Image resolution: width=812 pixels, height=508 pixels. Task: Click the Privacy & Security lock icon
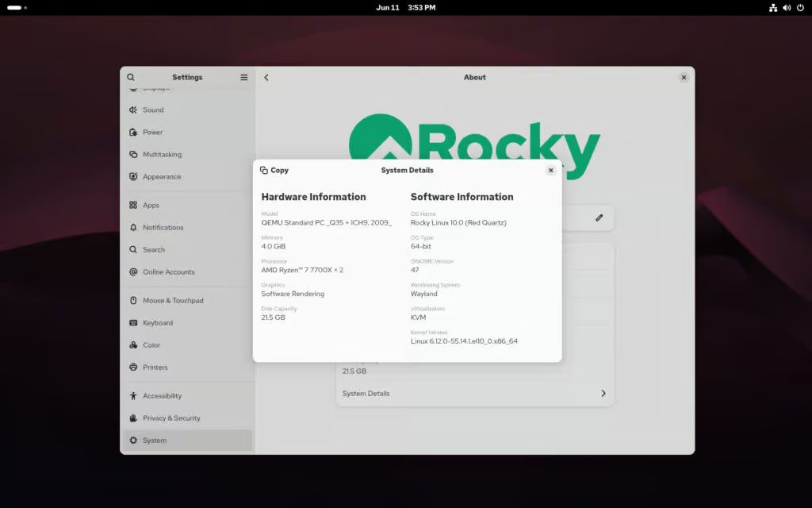134,418
